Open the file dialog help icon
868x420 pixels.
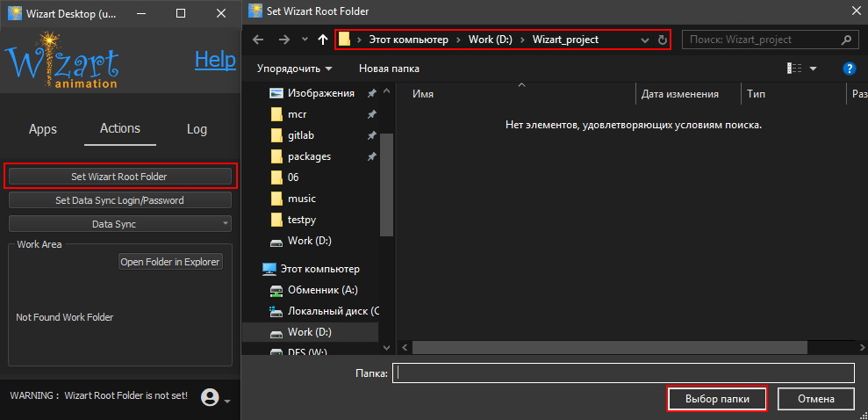849,69
